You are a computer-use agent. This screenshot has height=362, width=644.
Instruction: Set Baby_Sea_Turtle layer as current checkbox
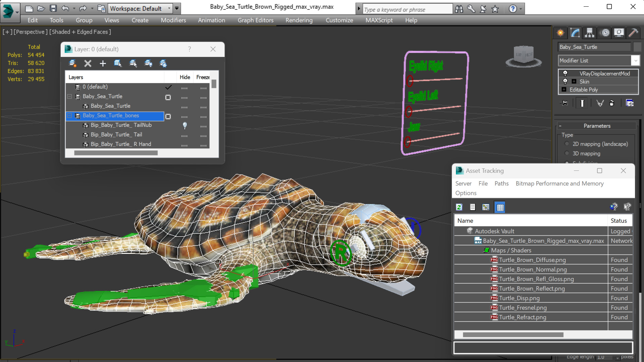tap(168, 97)
